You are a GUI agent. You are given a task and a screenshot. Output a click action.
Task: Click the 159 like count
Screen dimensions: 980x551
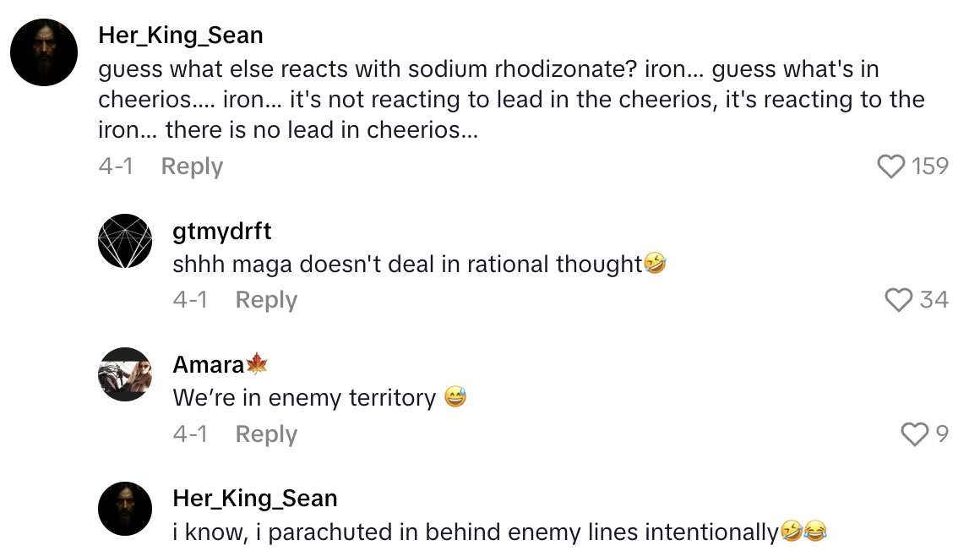(x=930, y=166)
